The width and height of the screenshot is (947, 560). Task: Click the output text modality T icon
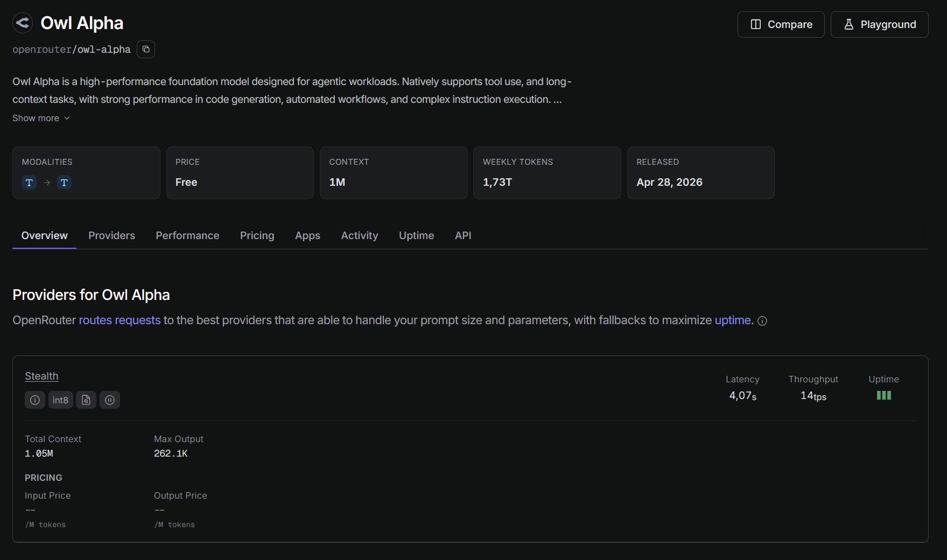tap(64, 183)
